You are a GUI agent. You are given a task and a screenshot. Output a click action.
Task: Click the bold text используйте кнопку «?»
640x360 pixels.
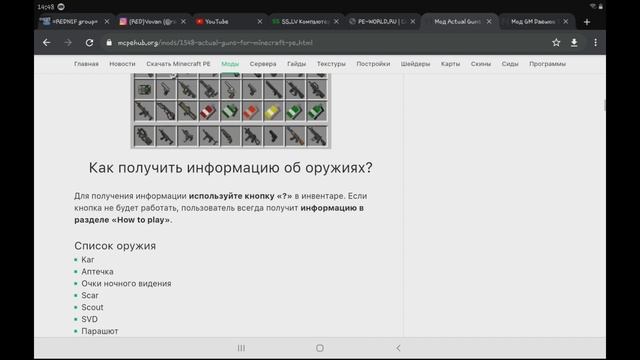point(240,196)
